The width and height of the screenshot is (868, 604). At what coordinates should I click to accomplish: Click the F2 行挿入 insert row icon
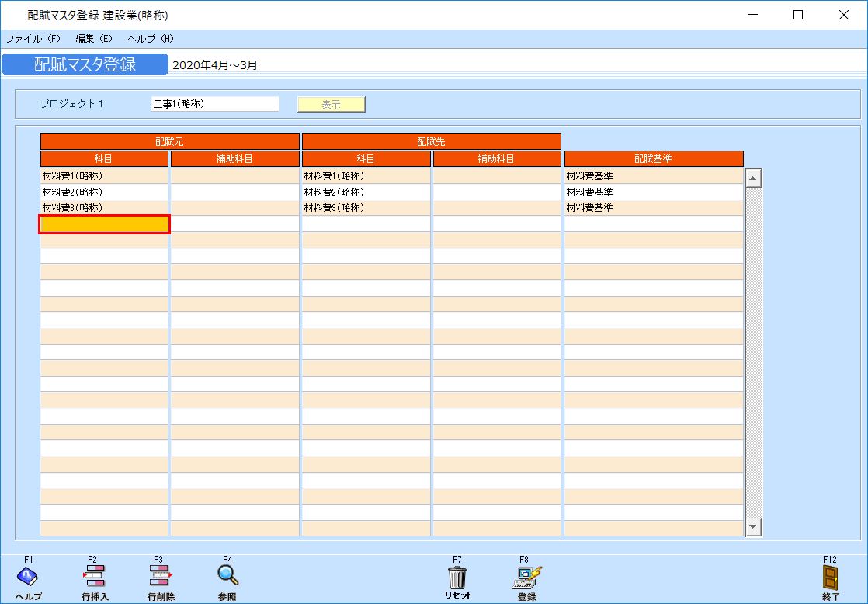tap(94, 576)
